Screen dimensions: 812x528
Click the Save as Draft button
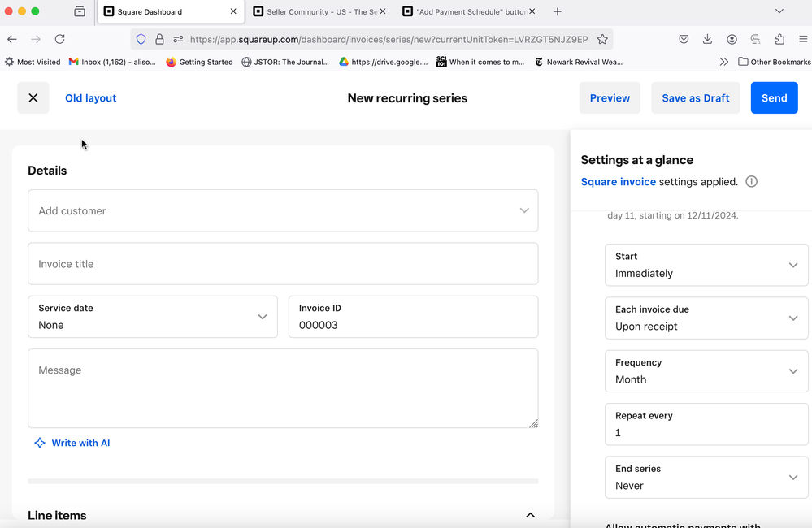[x=695, y=98]
